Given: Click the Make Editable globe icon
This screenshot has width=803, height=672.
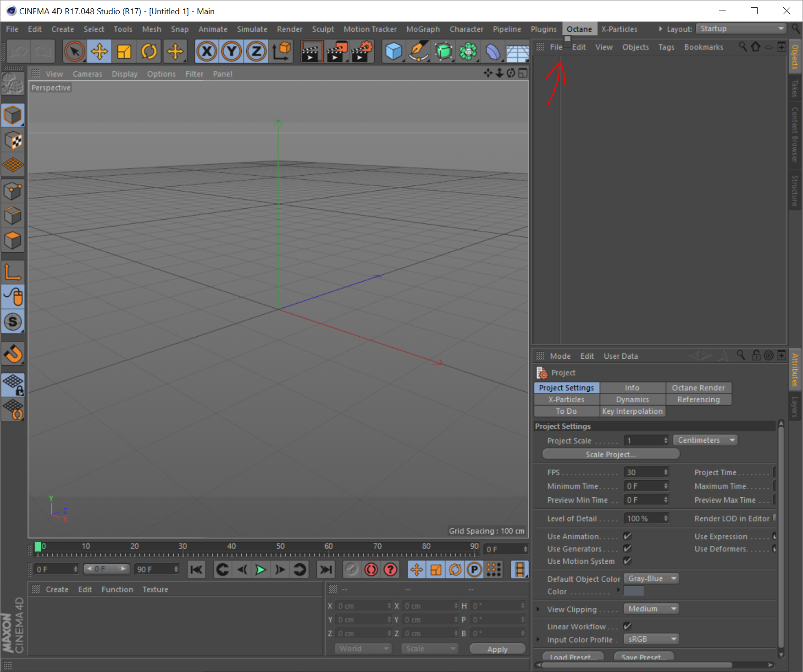Looking at the screenshot, I should 13,84.
